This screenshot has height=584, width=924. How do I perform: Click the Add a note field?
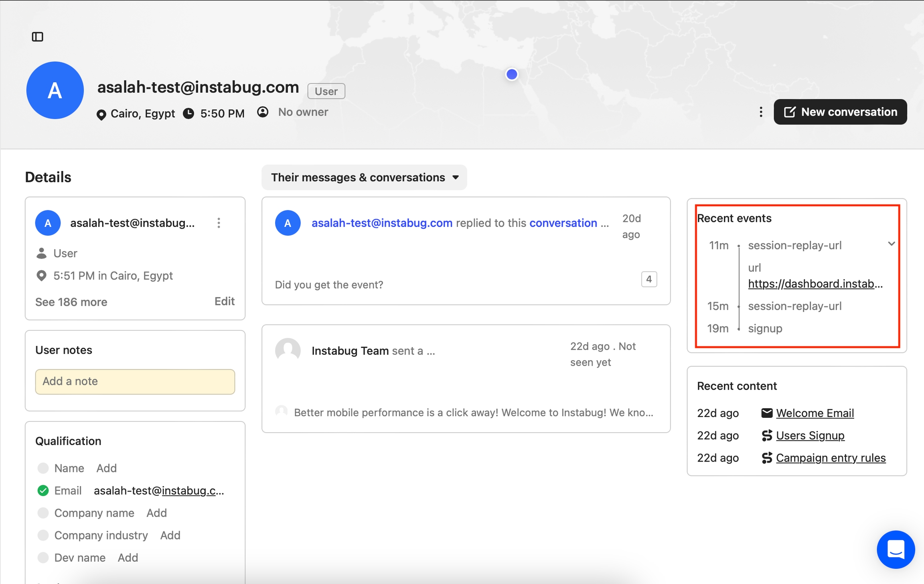(135, 381)
